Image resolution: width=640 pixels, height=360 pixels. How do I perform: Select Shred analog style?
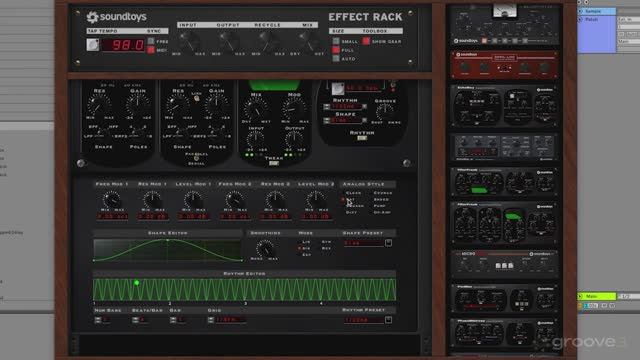pos(381,200)
